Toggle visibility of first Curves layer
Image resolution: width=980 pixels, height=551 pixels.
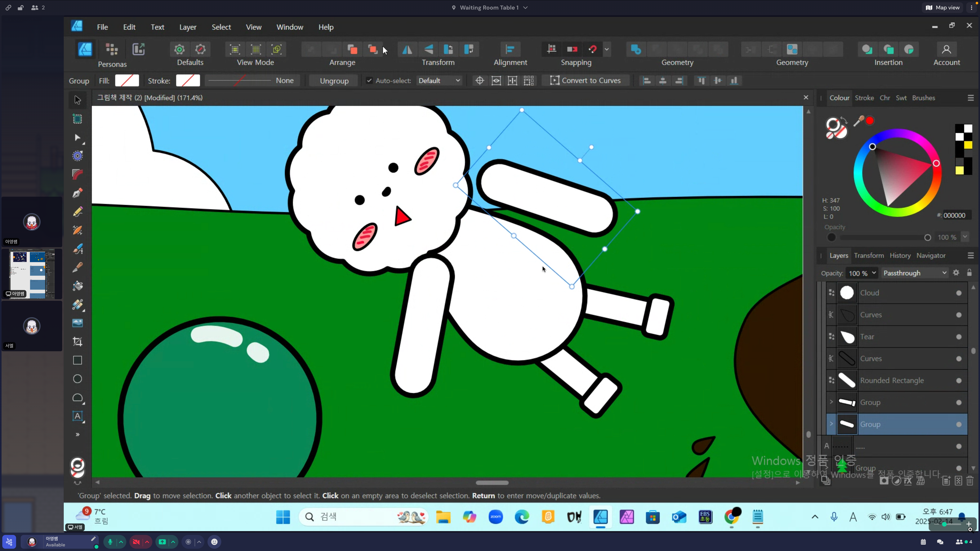click(959, 315)
